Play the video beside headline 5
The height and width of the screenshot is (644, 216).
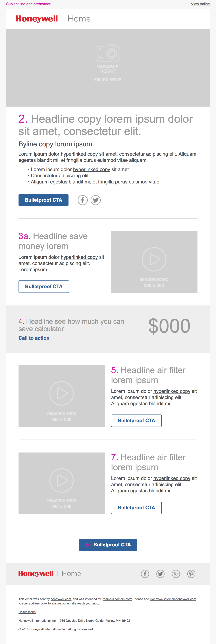(61, 393)
